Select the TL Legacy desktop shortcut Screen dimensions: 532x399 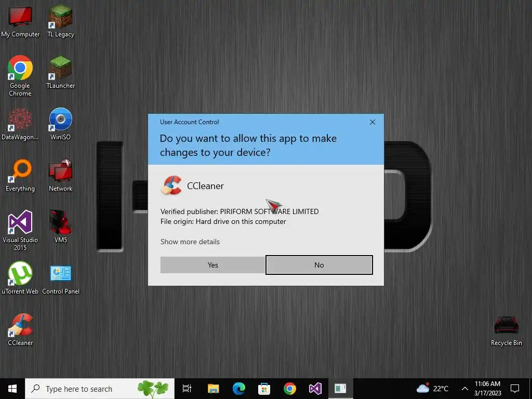pos(61,21)
